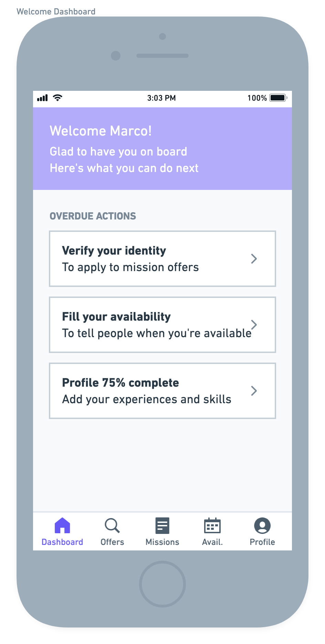The width and height of the screenshot is (325, 644).
Task: Expand Verify your identity chevron
Action: tap(254, 259)
